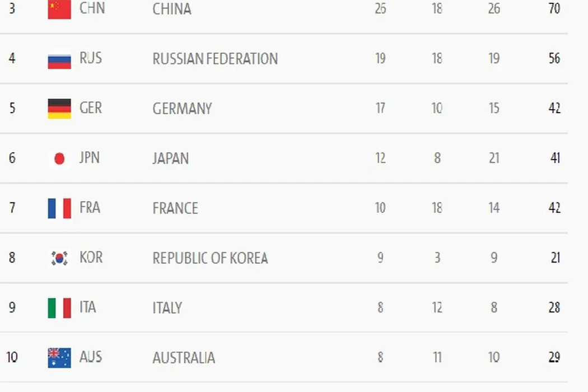Screen dimensions: 588x392
Task: Click the FRA country code
Action: 90,208
